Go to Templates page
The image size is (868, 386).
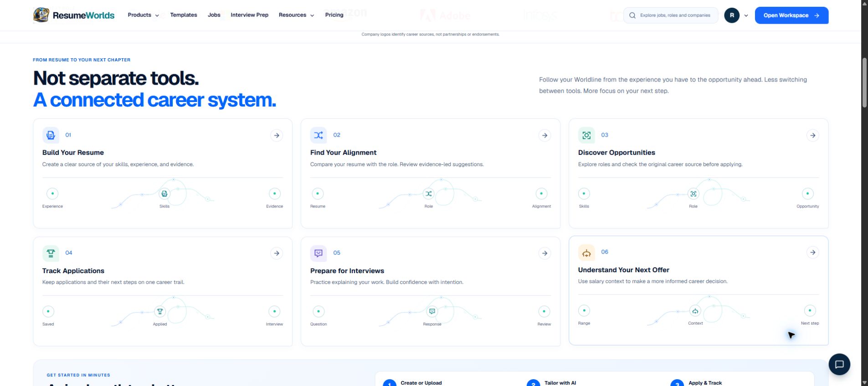[184, 15]
